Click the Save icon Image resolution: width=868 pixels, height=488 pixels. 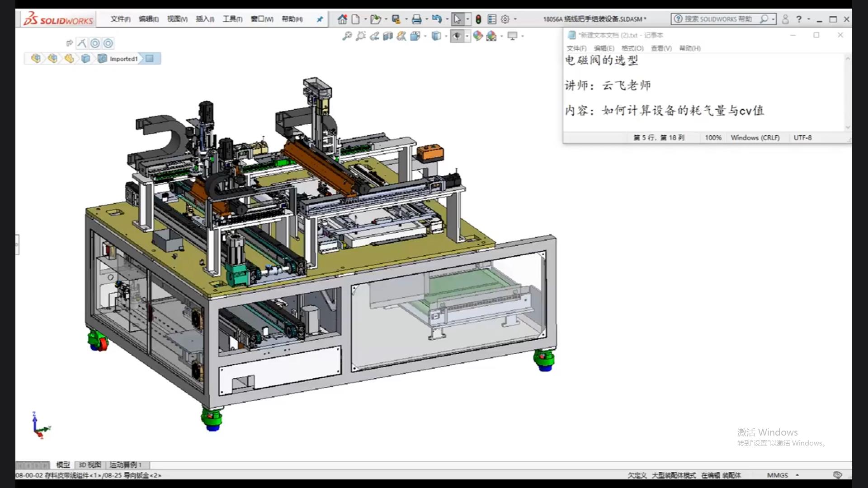(x=396, y=19)
